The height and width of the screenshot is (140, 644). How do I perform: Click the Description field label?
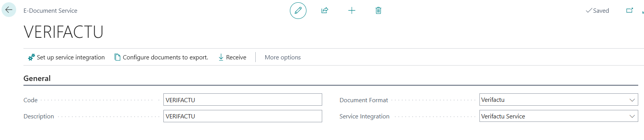[x=38, y=116]
